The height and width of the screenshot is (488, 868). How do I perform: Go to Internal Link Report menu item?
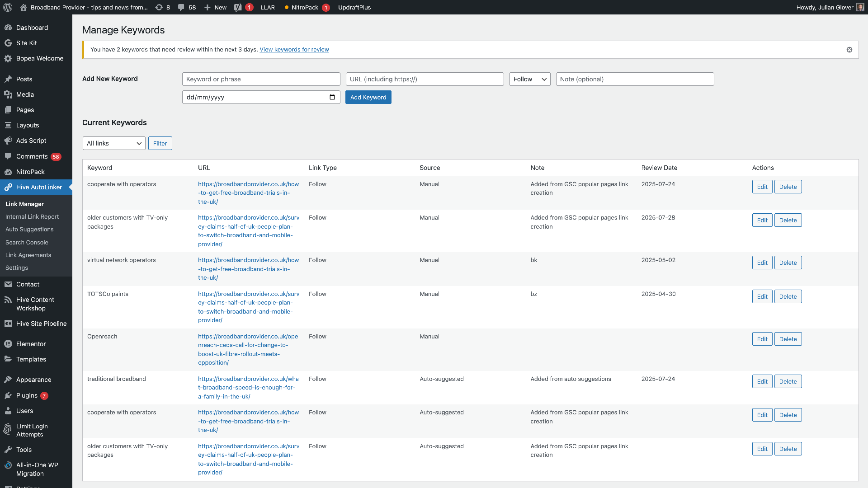pyautogui.click(x=32, y=216)
